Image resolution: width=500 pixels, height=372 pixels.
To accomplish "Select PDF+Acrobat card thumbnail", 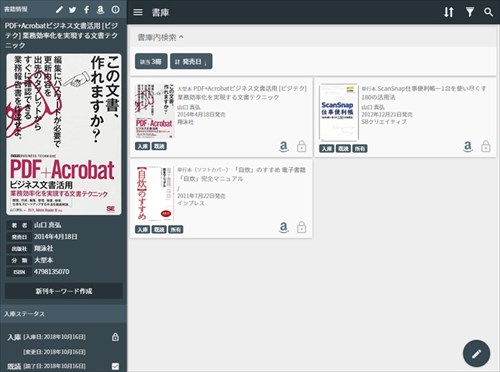I will pos(154,111).
